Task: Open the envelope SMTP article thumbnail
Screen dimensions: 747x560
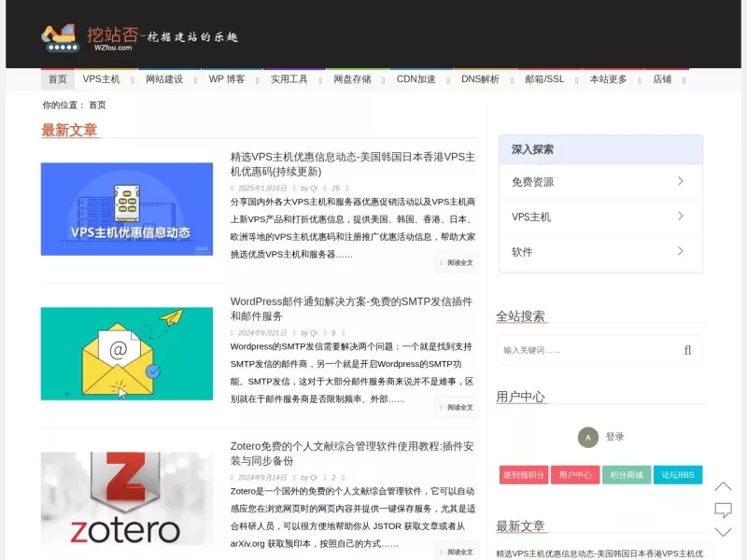Action: click(x=127, y=354)
